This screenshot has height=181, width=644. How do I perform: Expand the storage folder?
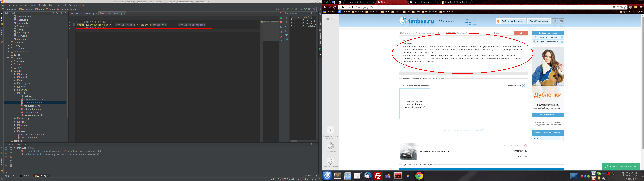tap(8, 141)
